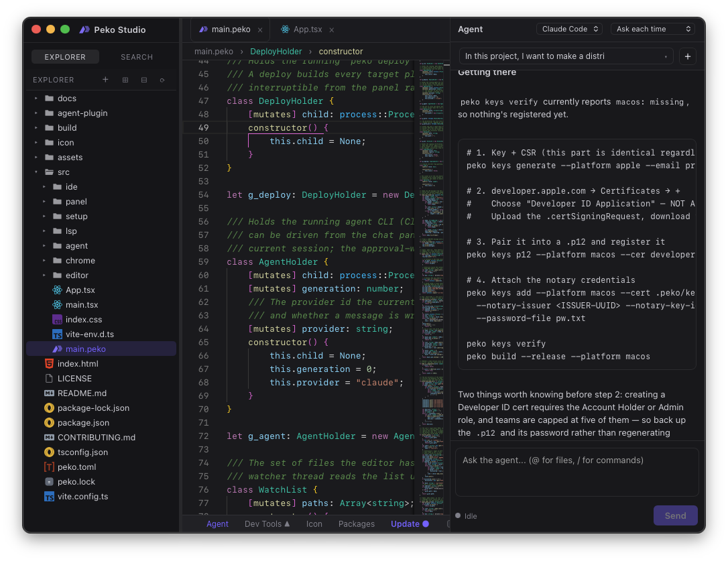Click the index.html HTML5 icon
The height and width of the screenshot is (563, 728).
coord(49,364)
